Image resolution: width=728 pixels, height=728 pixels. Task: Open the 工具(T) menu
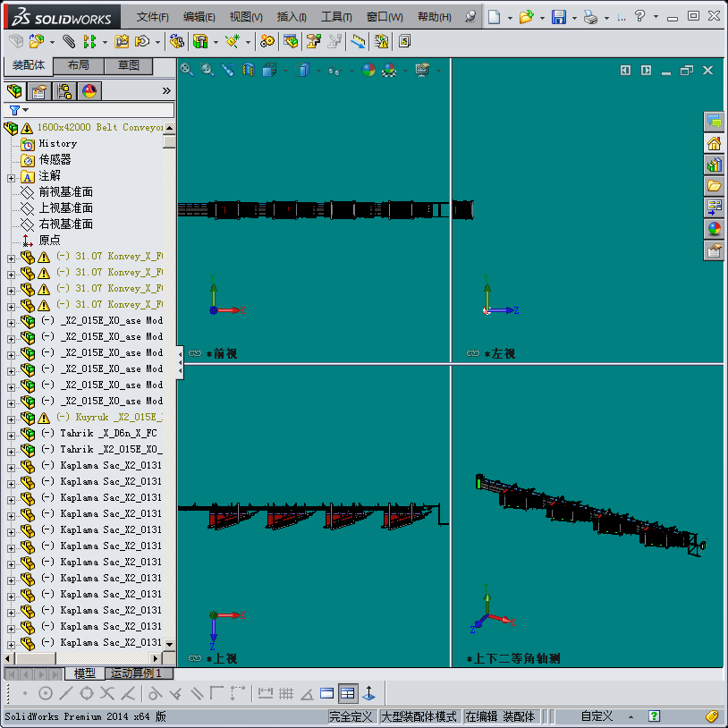coord(336,17)
